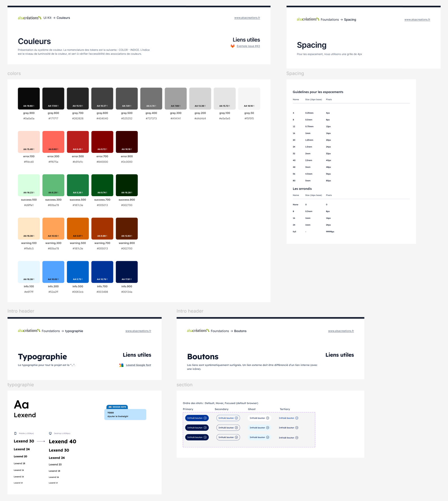Click the desktop monitor icon above Lexend 40
Viewport: 448px width, 501px height.
click(x=50, y=433)
